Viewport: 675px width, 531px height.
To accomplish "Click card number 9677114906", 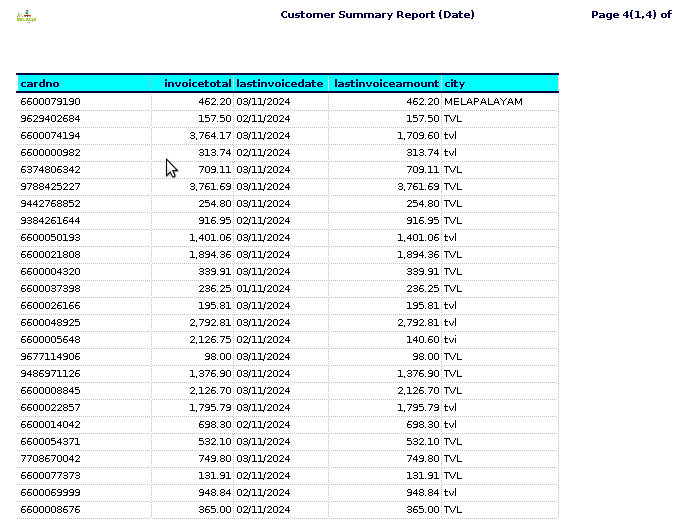I will click(50, 357).
